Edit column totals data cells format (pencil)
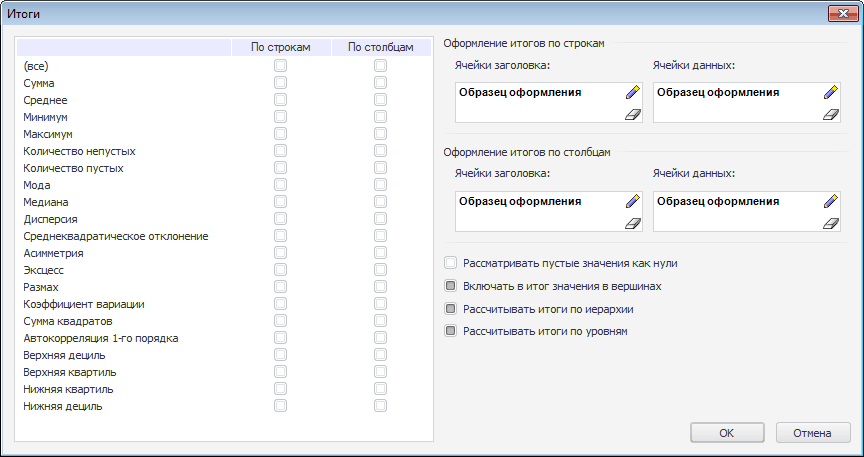 click(x=830, y=200)
